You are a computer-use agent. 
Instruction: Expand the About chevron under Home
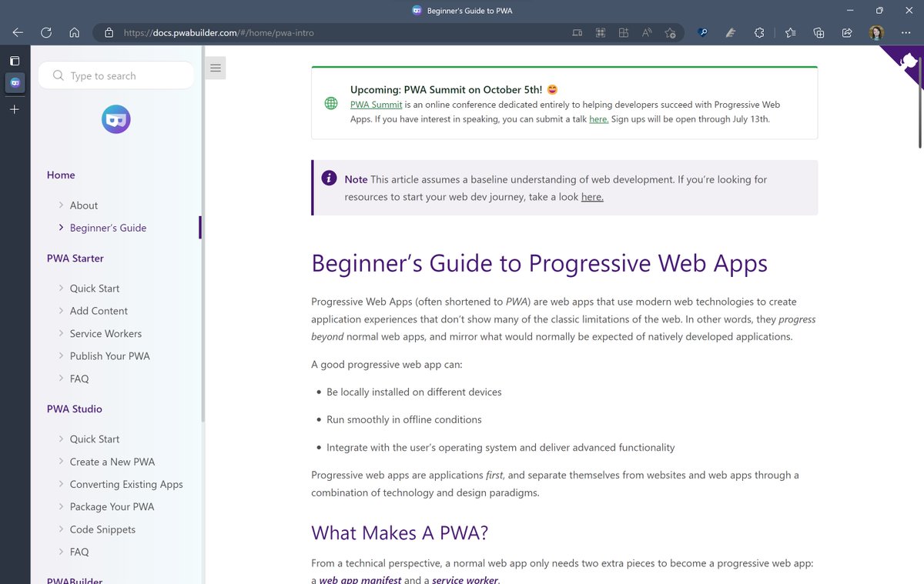coord(61,205)
